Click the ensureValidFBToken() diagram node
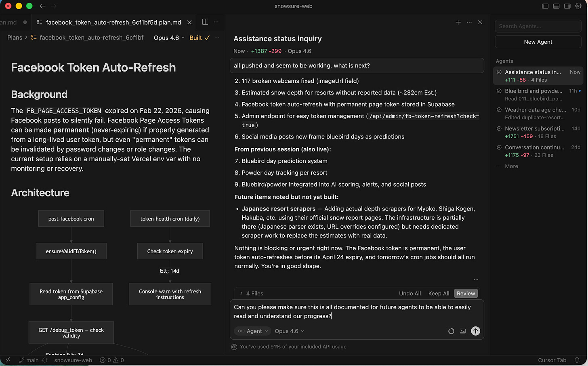The image size is (588, 366). pos(71,251)
